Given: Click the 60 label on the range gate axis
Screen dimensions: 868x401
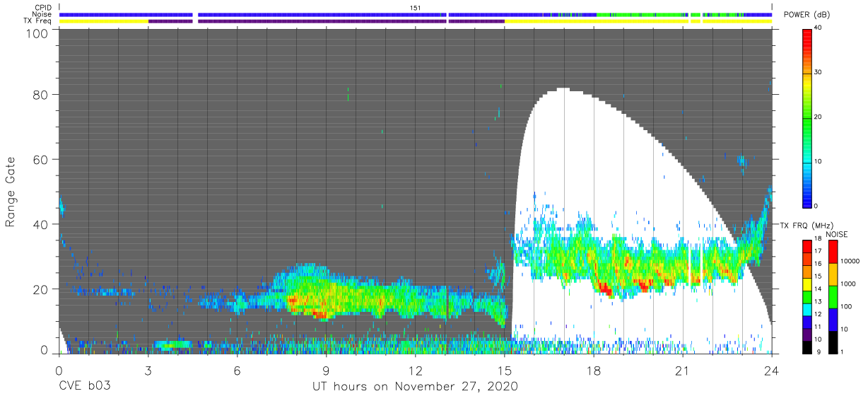Looking at the screenshot, I should coord(40,159).
